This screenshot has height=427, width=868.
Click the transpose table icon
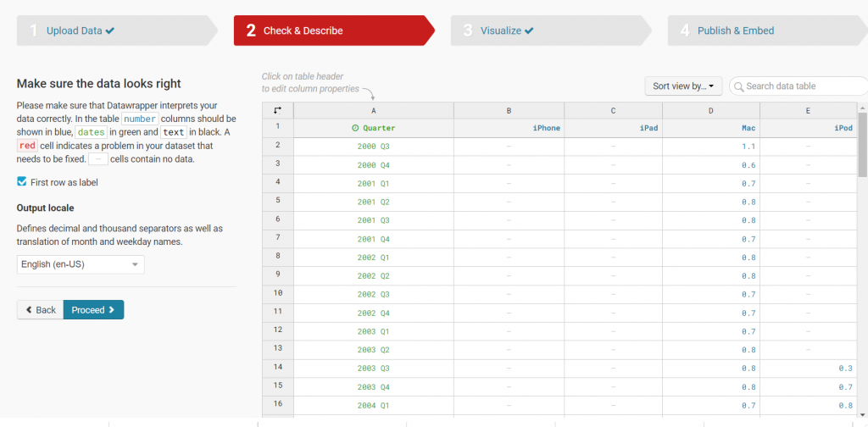(277, 110)
